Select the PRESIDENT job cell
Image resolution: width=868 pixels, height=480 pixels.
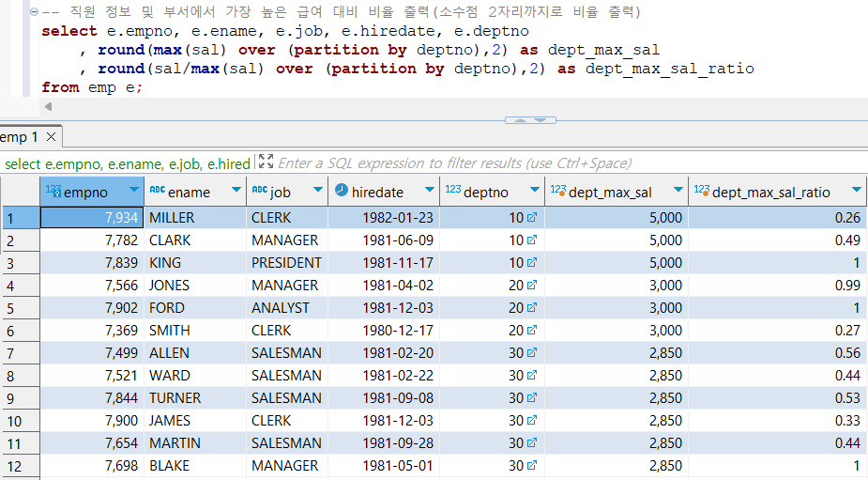(x=287, y=263)
